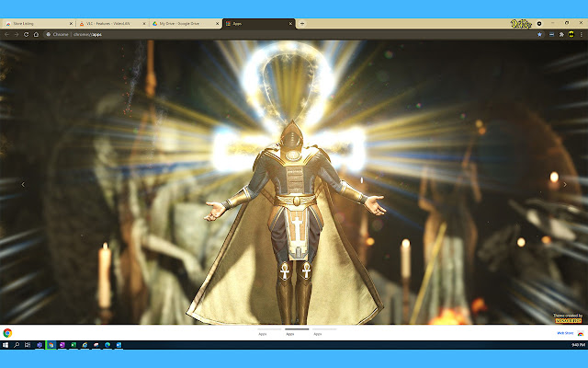Click the Chrome logo at bottom left
The image size is (588, 368).
point(7,333)
